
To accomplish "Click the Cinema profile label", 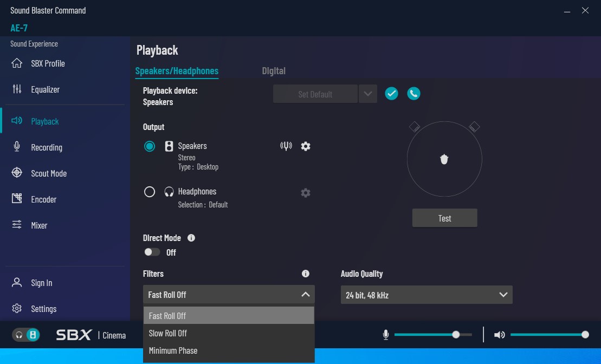I will tap(114, 335).
